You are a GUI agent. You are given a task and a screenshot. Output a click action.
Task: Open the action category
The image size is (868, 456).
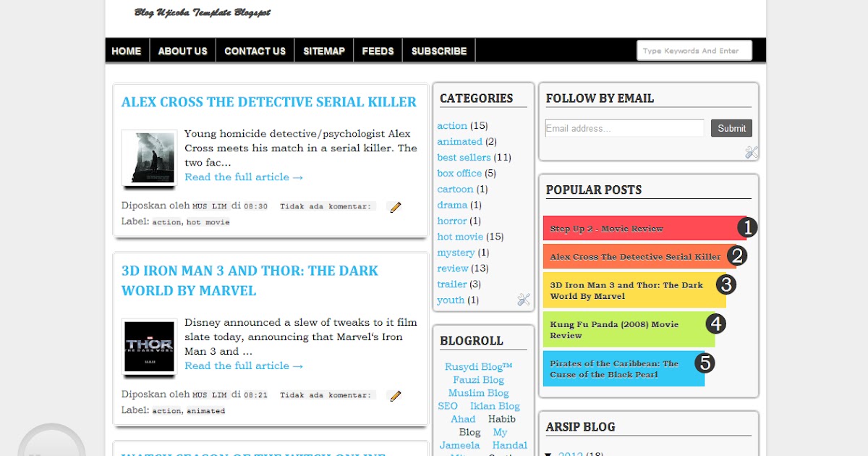(452, 126)
